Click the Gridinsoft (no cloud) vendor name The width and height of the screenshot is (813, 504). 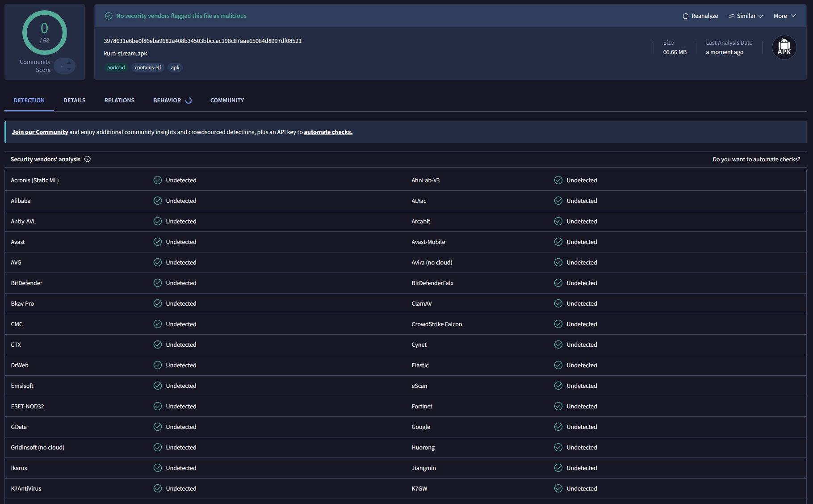(38, 447)
